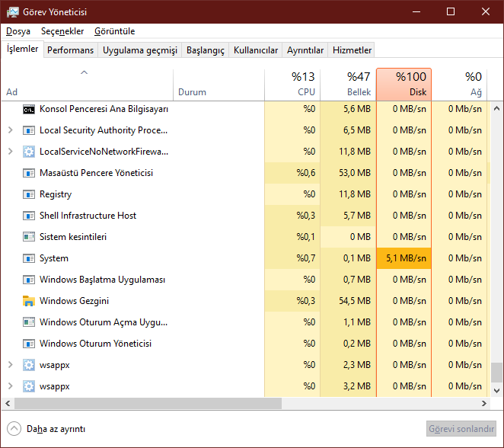Select the Windows Oturum Yöneticisi name
The height and width of the screenshot is (448, 504).
95,344
